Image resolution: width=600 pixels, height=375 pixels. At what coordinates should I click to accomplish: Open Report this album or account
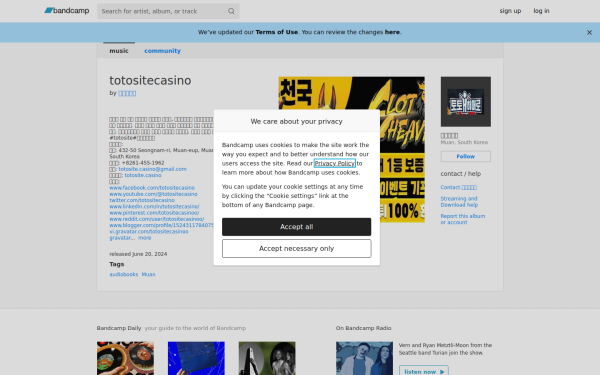(x=463, y=219)
